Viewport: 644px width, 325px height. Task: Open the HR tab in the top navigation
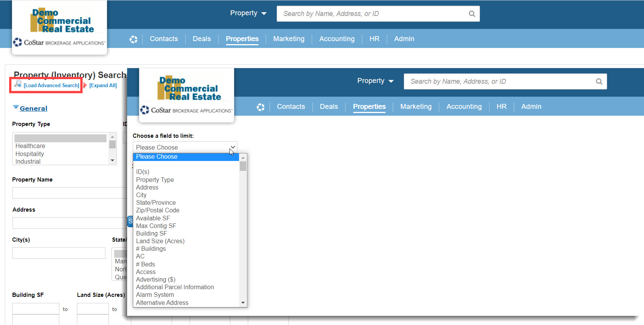(375, 39)
